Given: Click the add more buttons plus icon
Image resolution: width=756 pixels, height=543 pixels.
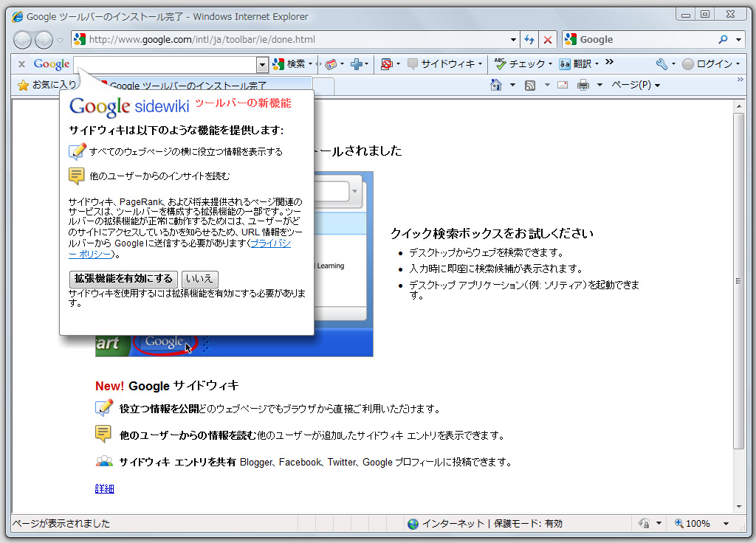Looking at the screenshot, I should pyautogui.click(x=358, y=64).
